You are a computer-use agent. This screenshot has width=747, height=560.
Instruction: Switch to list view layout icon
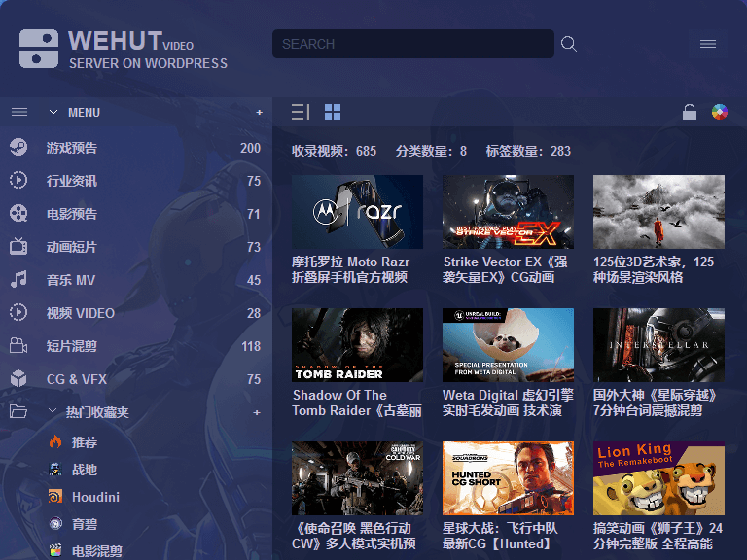click(301, 112)
